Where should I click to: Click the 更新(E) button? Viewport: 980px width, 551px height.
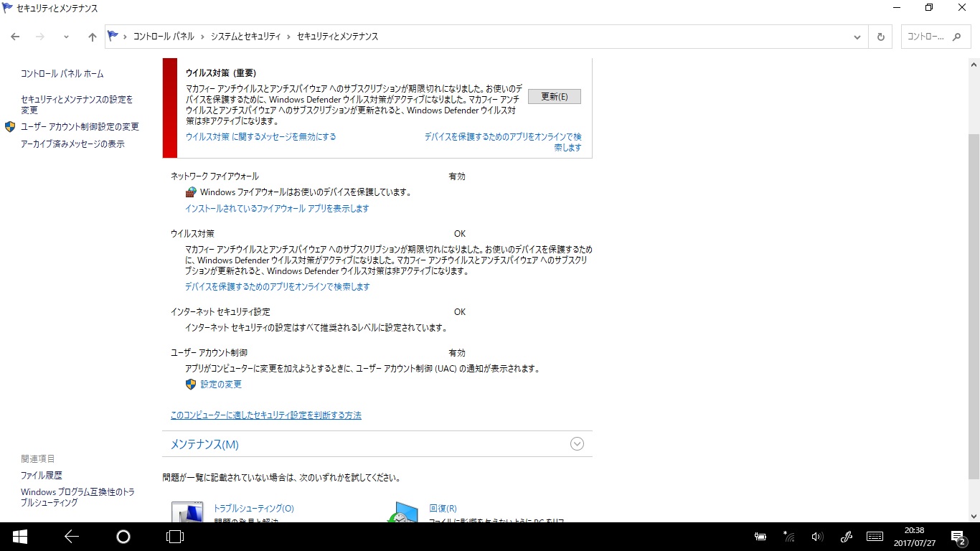point(555,97)
